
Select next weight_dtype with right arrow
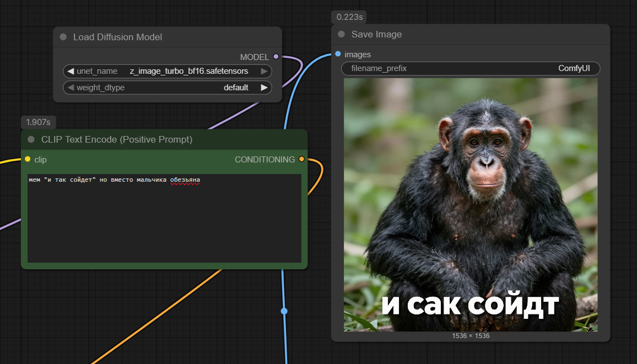[264, 88]
